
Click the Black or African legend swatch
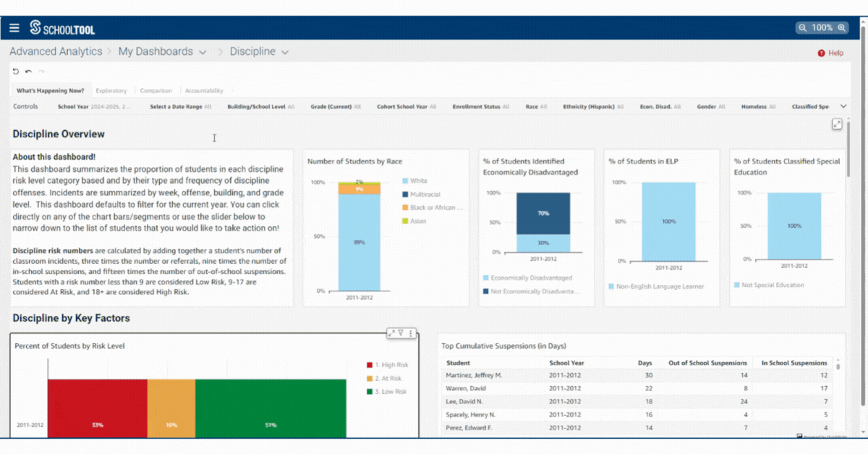click(404, 207)
